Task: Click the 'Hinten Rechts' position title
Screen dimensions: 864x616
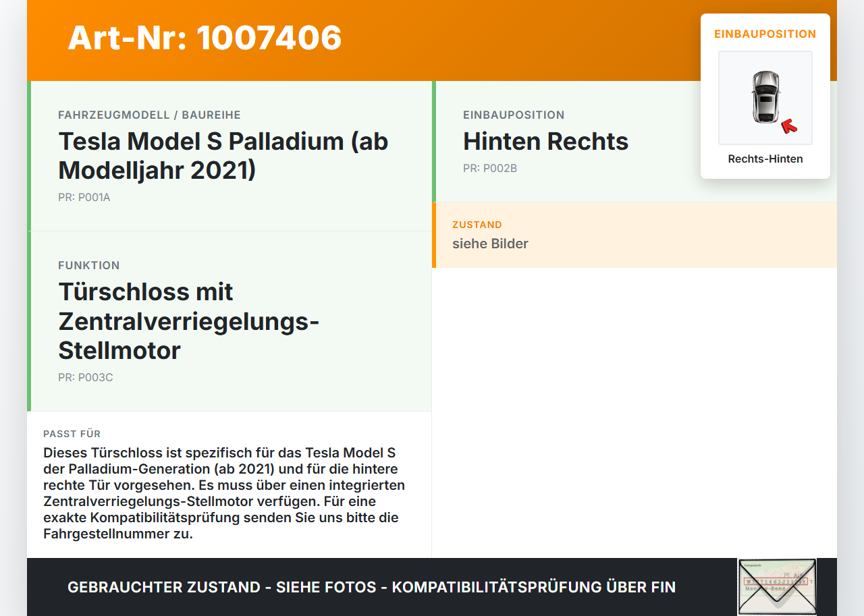Action: point(545,141)
